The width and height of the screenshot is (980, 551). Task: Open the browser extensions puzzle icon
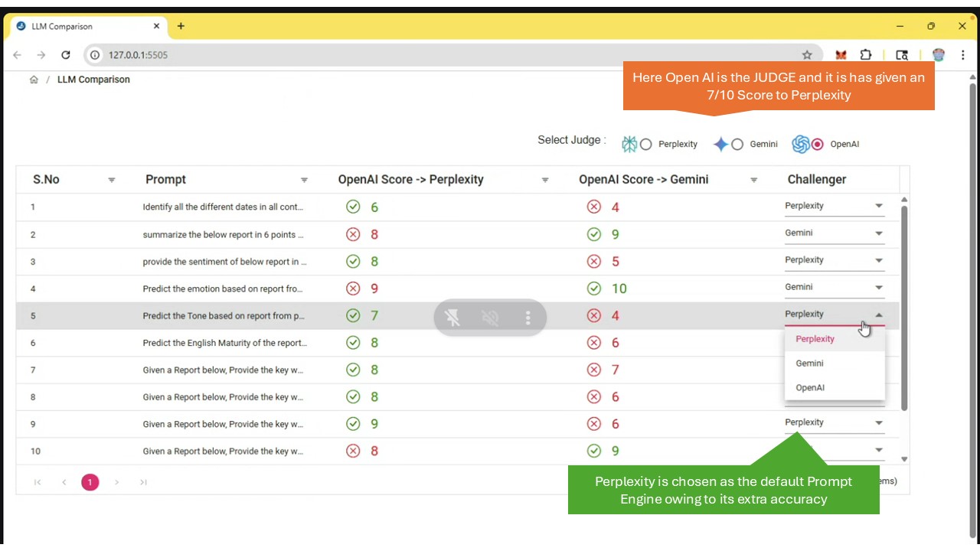[x=866, y=55]
